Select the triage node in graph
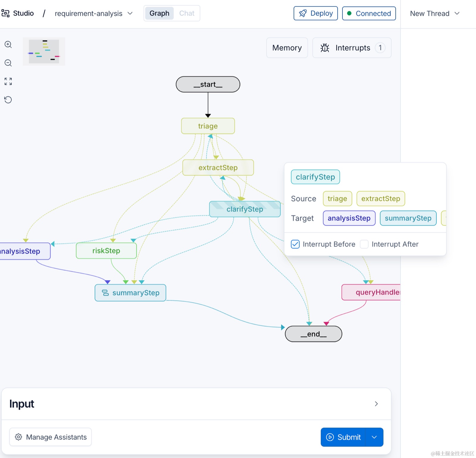This screenshot has width=476, height=458. point(208,126)
